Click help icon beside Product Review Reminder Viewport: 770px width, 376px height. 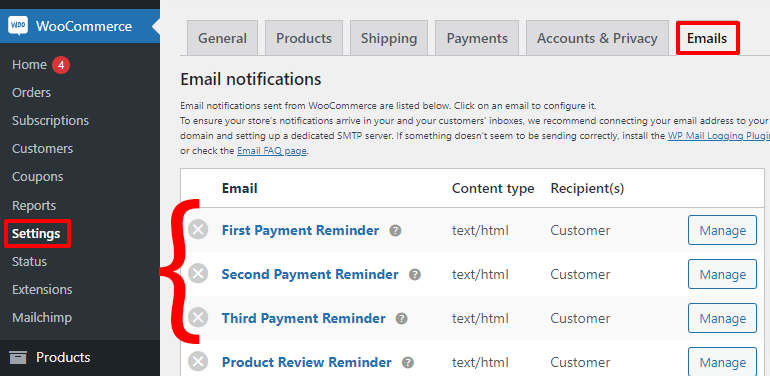coord(408,363)
